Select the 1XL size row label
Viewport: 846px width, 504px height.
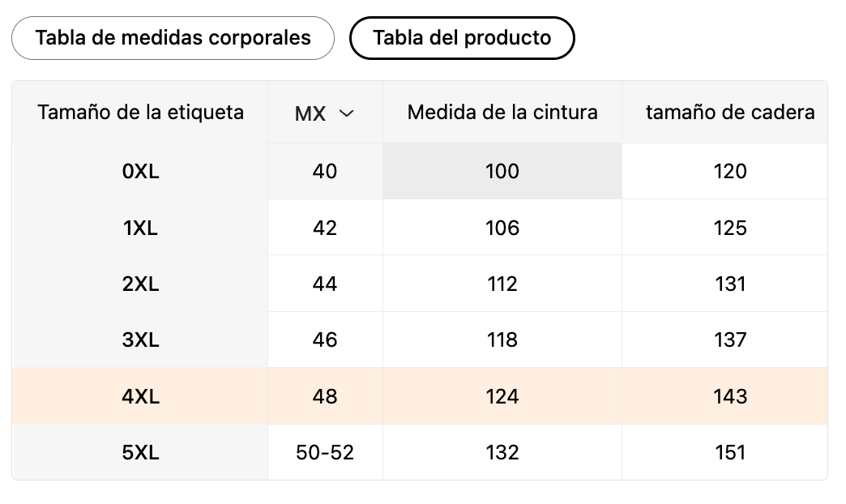140,228
